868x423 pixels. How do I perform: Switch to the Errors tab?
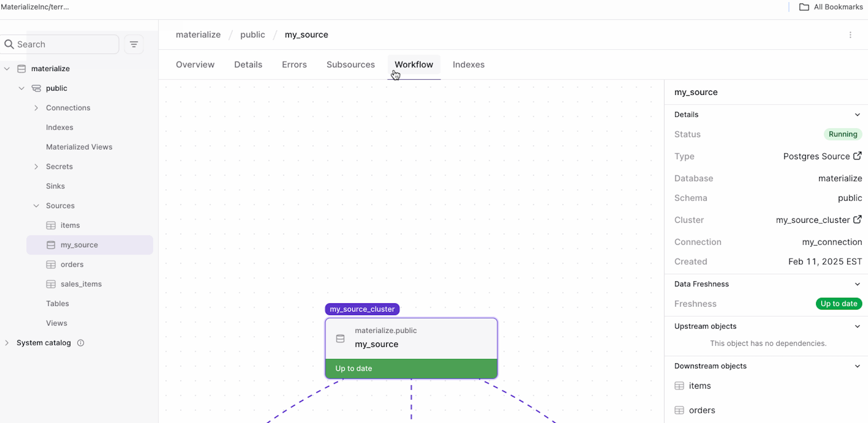(x=294, y=64)
